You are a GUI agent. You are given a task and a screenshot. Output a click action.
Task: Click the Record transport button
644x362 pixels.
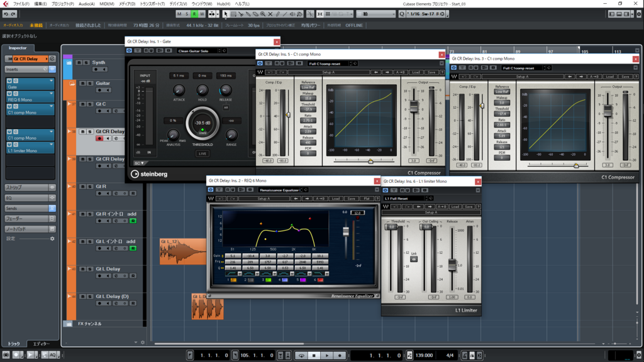[x=340, y=356]
